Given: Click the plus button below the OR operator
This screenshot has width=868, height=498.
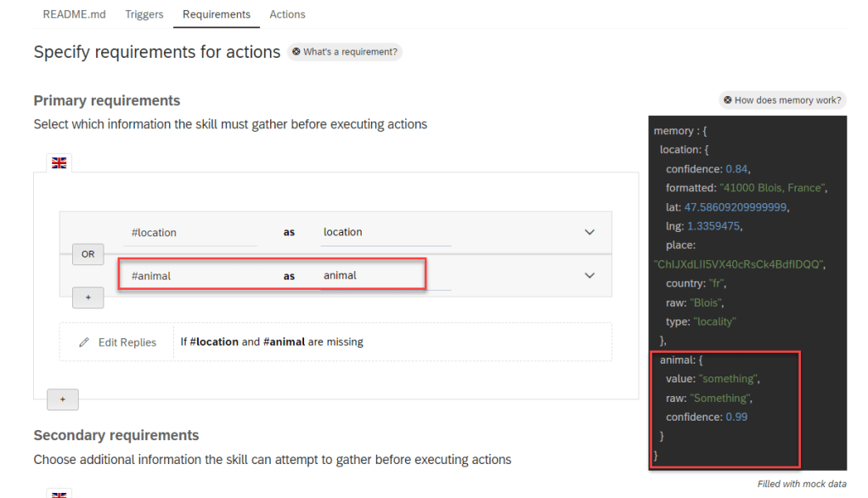Looking at the screenshot, I should pyautogui.click(x=87, y=297).
